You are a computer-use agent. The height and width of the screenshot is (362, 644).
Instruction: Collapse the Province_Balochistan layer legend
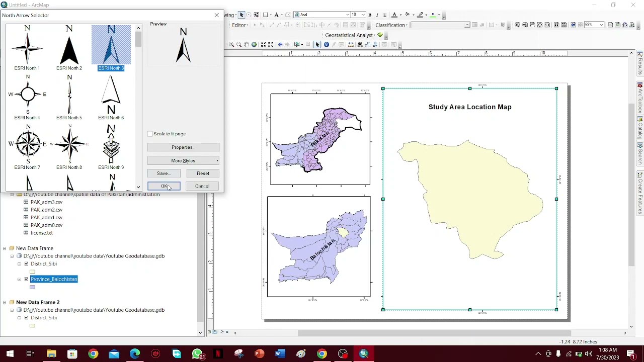coord(19,279)
